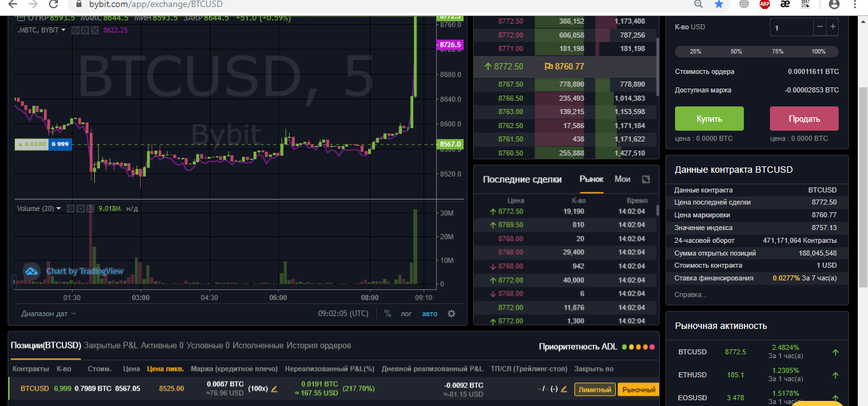Click the browser forward arrow
The height and width of the screenshot is (406, 868).
[x=34, y=4]
